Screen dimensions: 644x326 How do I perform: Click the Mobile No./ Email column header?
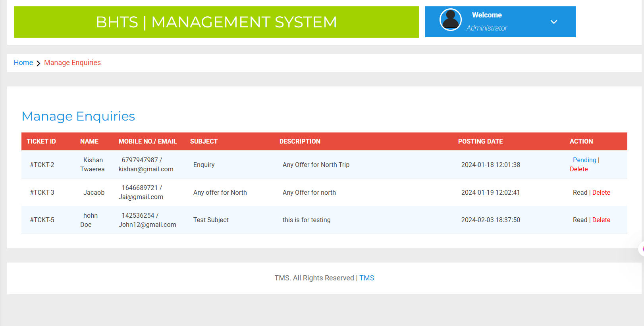click(148, 141)
